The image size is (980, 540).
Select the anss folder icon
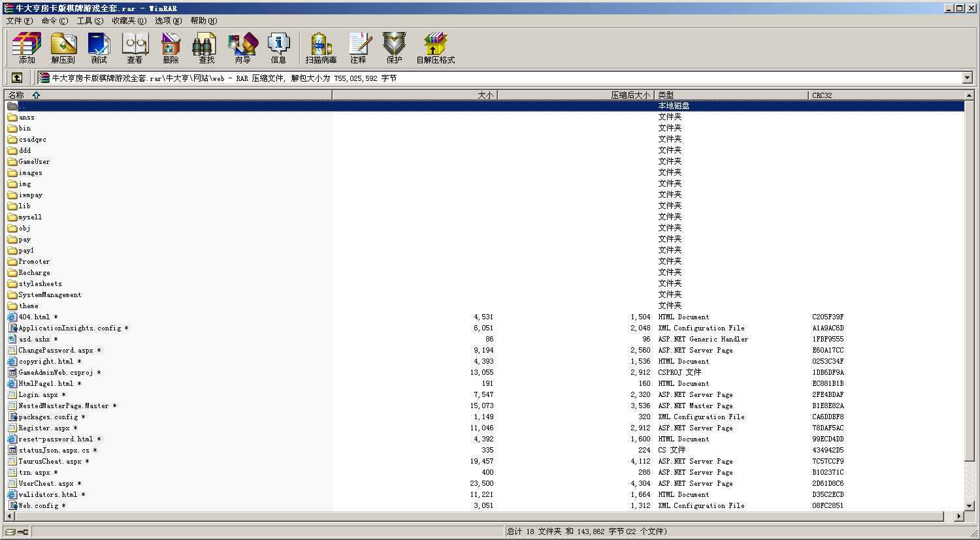click(12, 118)
